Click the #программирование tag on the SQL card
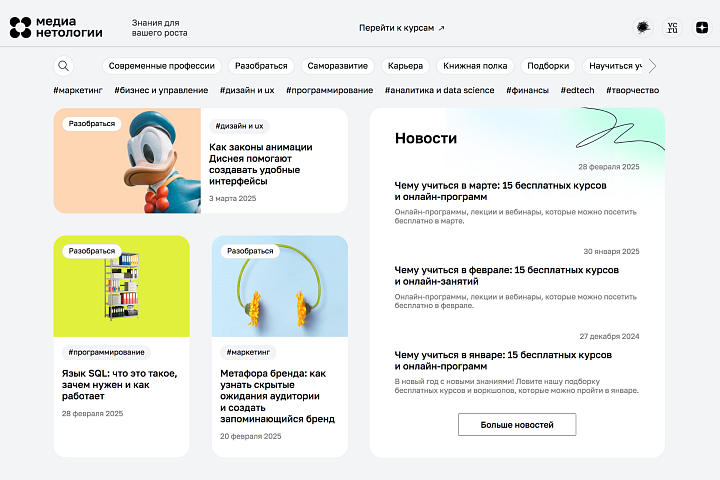 click(x=107, y=352)
